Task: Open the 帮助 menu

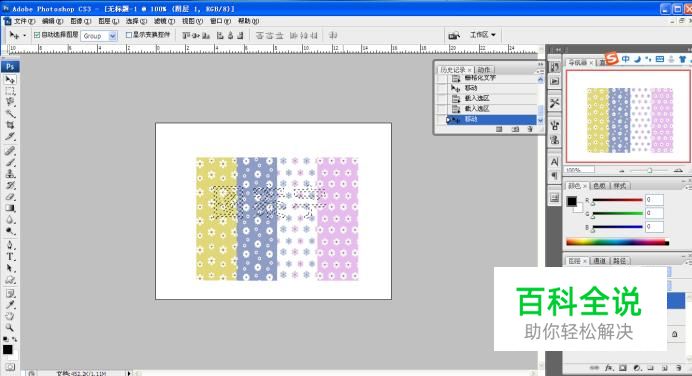Action: [248, 21]
